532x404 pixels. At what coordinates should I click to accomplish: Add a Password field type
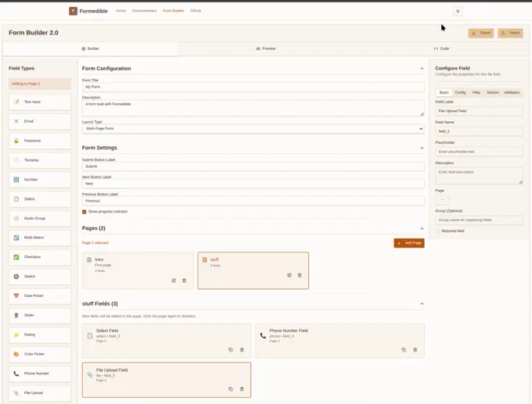tap(40, 141)
